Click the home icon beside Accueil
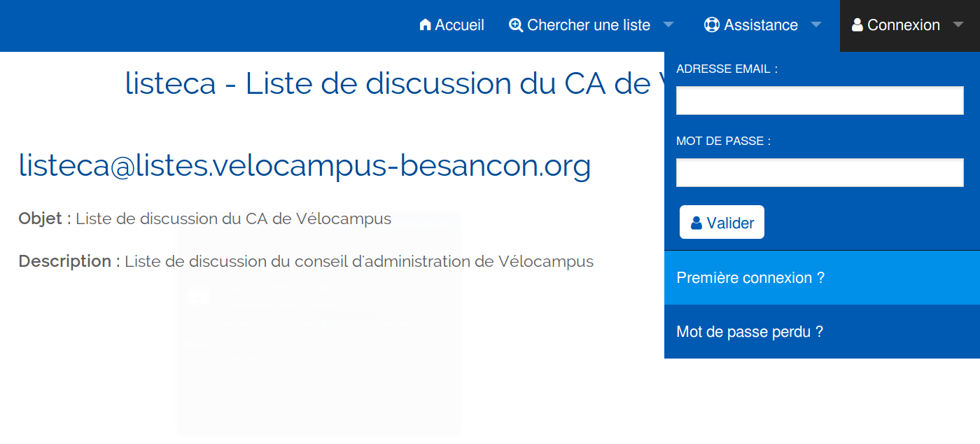The height and width of the screenshot is (444, 980). pyautogui.click(x=425, y=25)
